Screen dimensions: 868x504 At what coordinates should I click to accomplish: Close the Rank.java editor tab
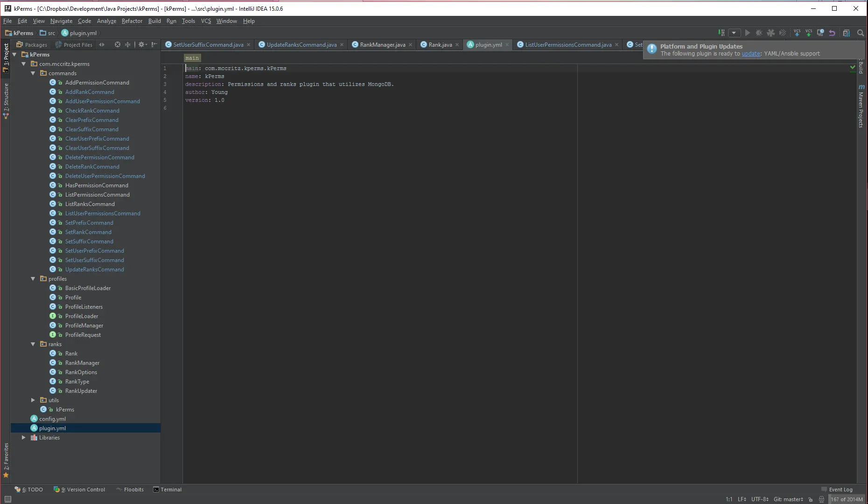tap(457, 45)
